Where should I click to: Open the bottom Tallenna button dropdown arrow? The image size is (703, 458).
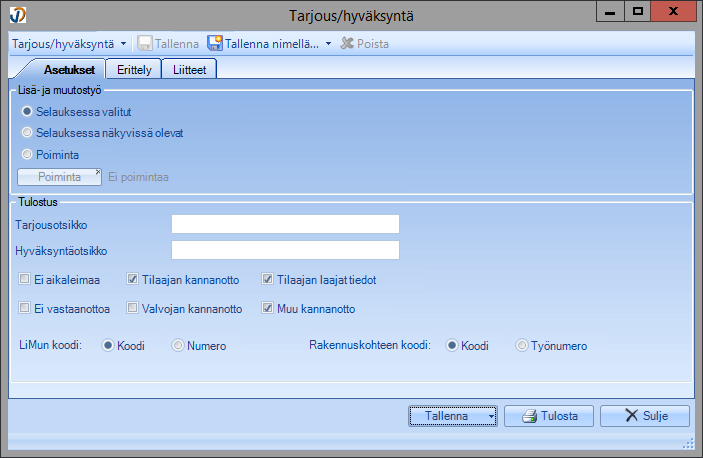pyautogui.click(x=492, y=416)
